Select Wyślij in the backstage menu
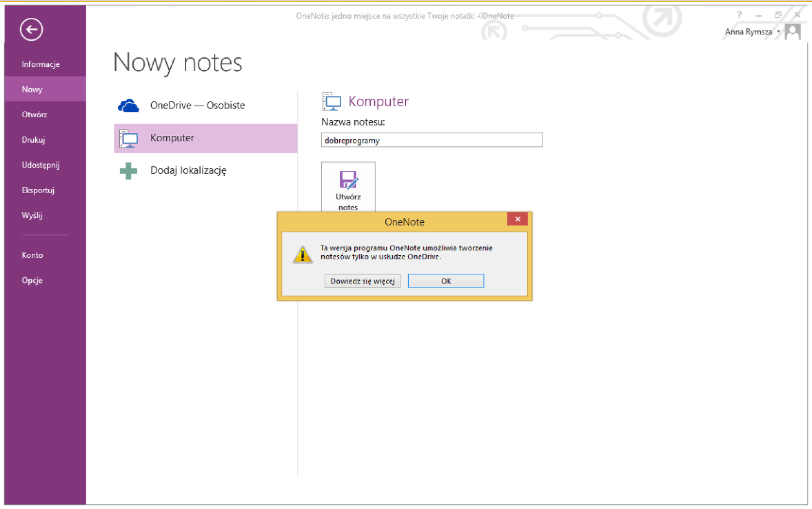 pyautogui.click(x=45, y=215)
